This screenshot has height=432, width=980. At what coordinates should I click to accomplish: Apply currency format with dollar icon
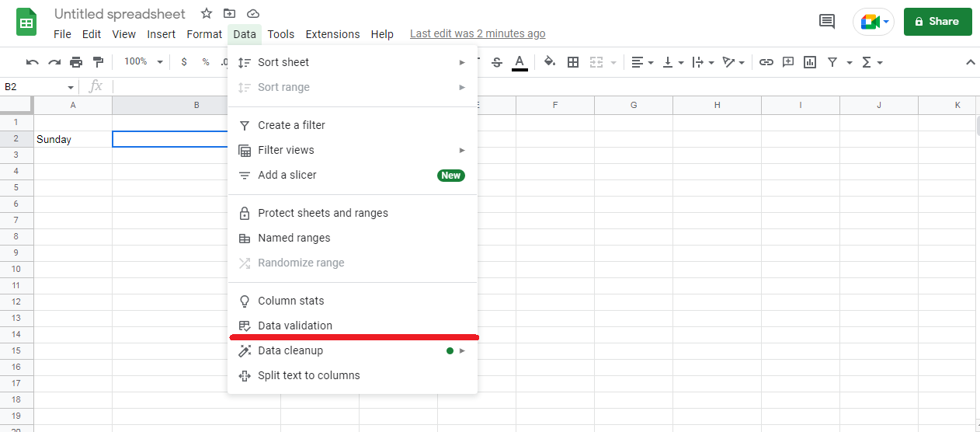(x=184, y=62)
